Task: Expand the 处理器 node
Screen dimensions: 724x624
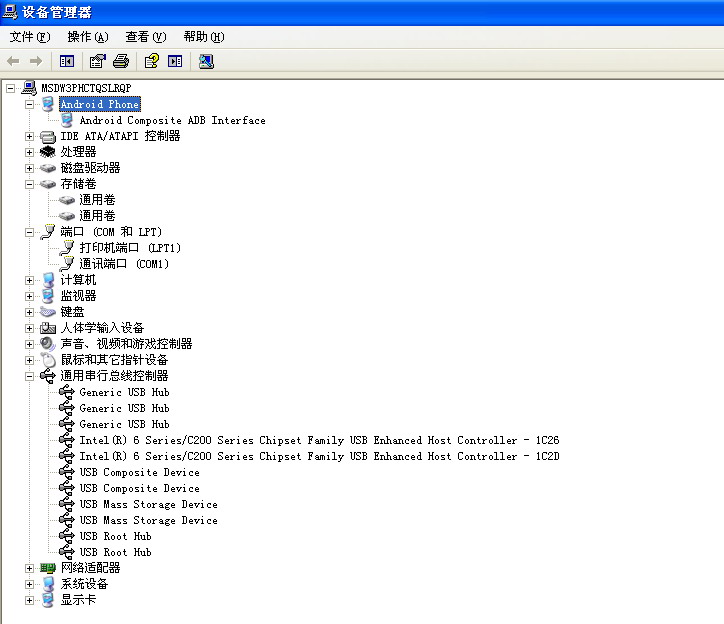Action: [29, 152]
